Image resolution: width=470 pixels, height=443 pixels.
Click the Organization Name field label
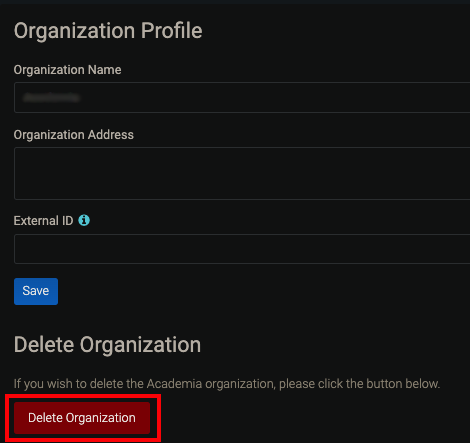point(67,70)
